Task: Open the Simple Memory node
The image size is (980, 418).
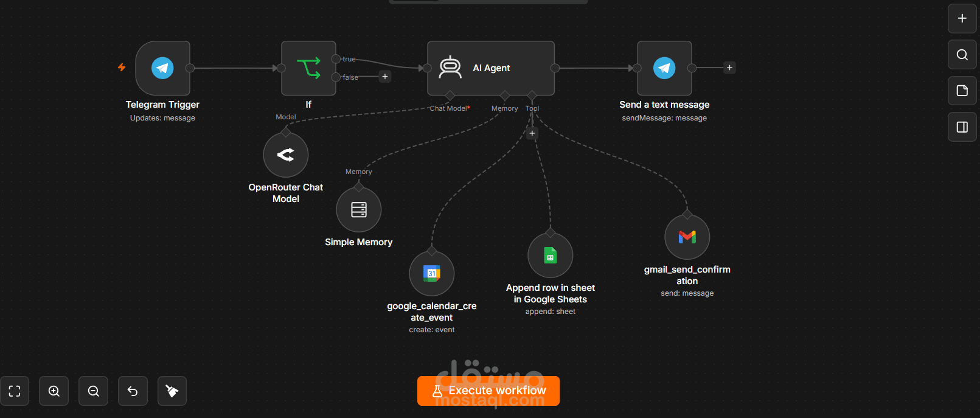Action: pos(359,210)
